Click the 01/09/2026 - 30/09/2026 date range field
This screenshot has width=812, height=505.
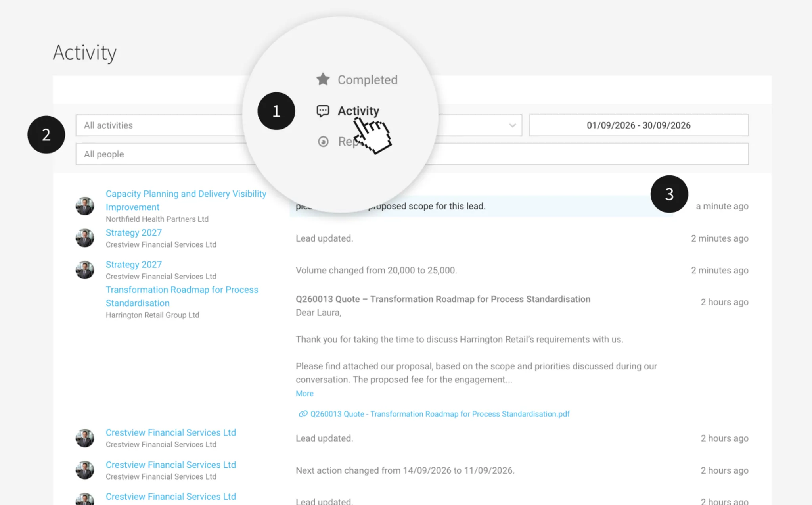(639, 125)
